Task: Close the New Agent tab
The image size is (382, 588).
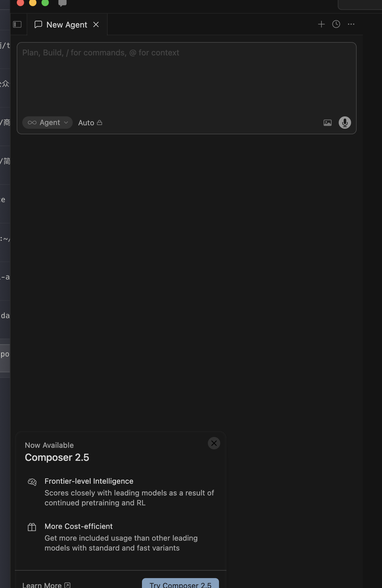Action: [x=96, y=24]
